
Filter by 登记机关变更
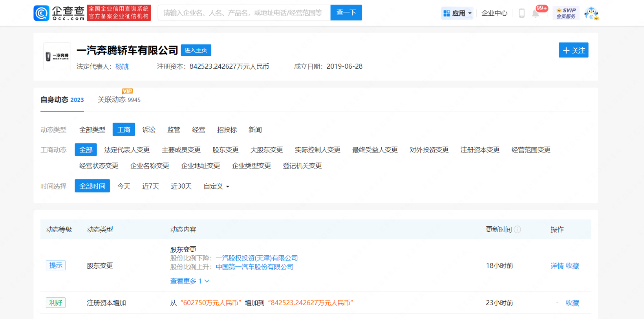(302, 166)
